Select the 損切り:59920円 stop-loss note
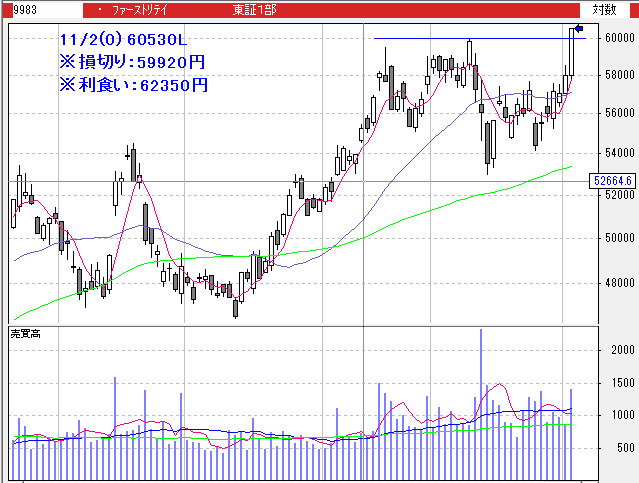639x483 pixels. click(132, 62)
